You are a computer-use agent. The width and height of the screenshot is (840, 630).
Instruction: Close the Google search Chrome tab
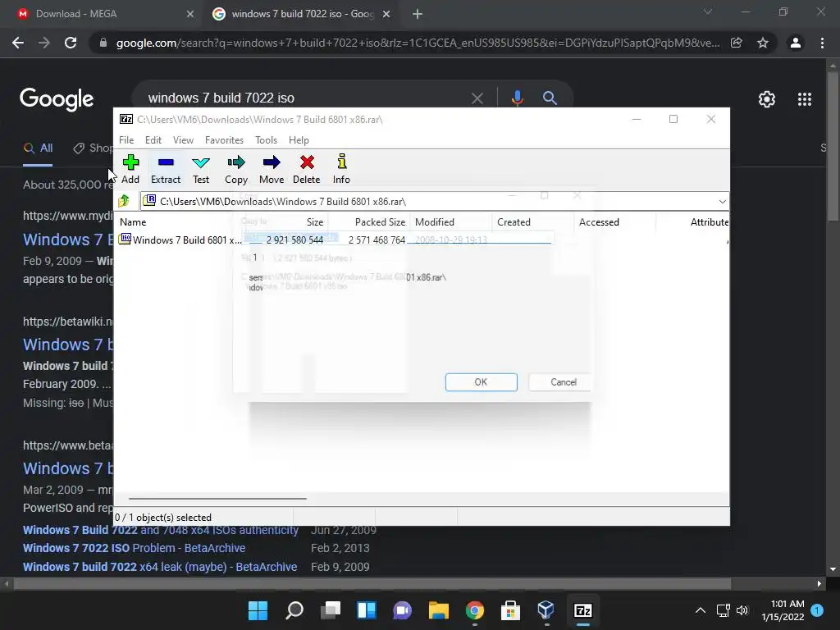(x=386, y=14)
